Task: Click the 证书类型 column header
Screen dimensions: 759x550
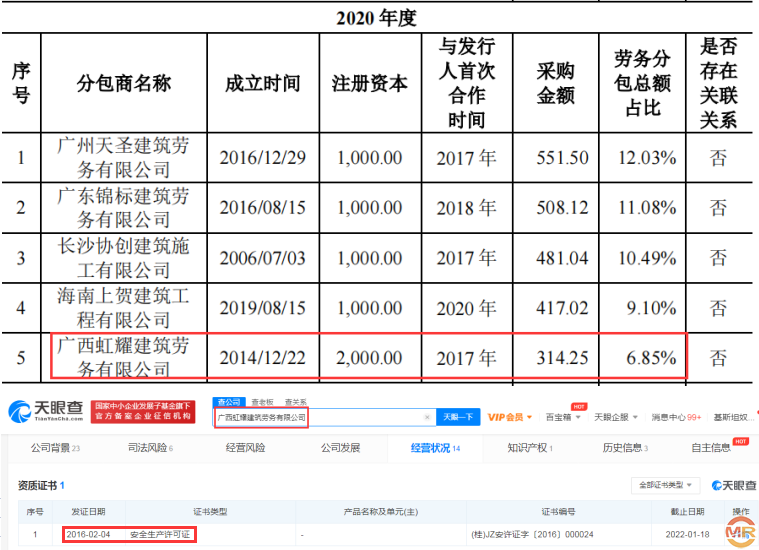Action: click(210, 512)
